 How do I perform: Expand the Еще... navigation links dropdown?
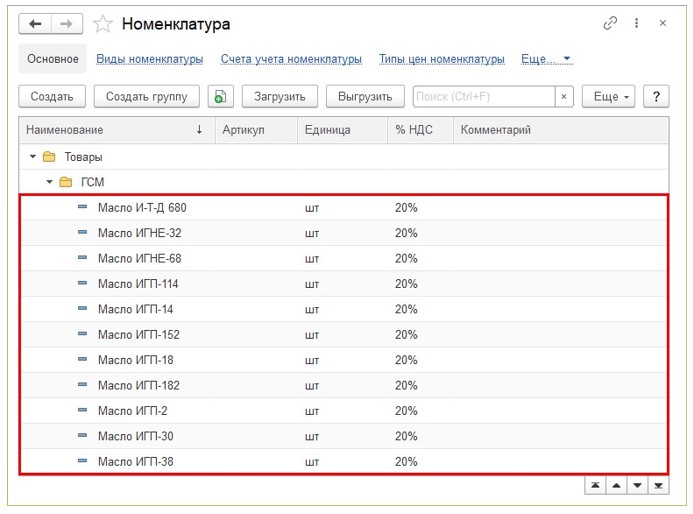[x=546, y=59]
